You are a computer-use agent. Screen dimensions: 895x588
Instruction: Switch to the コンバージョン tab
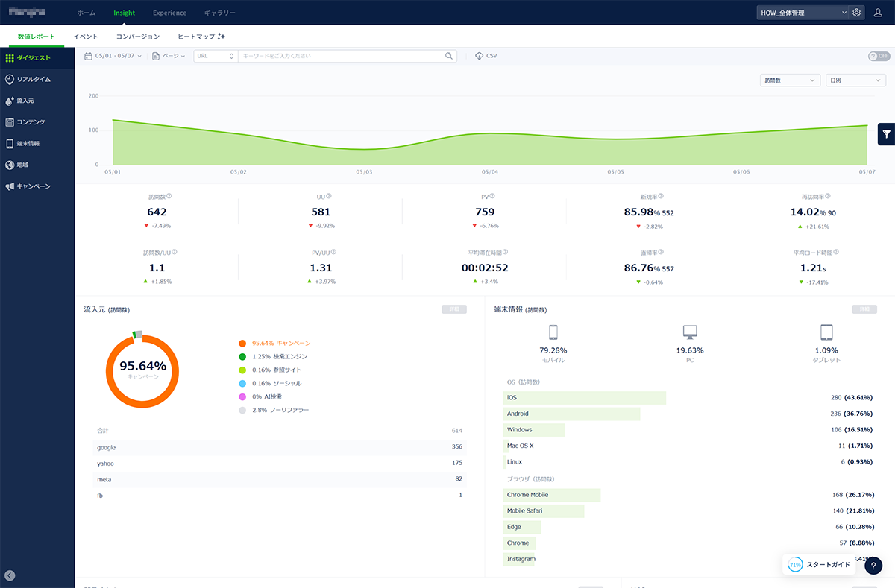coord(138,37)
